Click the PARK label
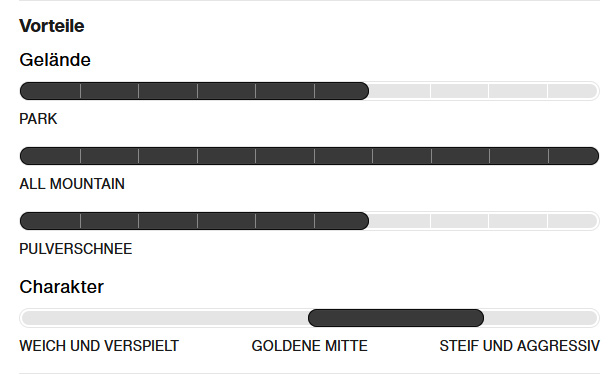 (38, 119)
